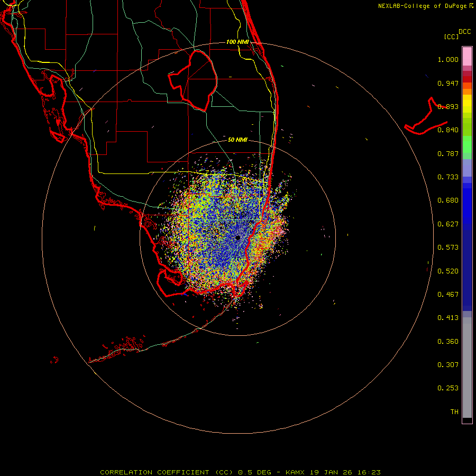The width and height of the screenshot is (476, 476).
Task: Select the 0.413 scale value
Action: 448,318
